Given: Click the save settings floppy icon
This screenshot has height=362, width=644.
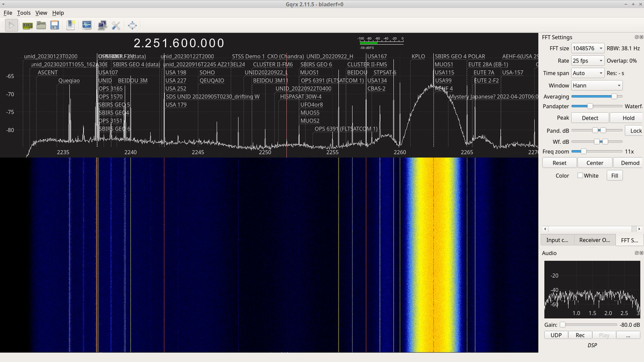Looking at the screenshot, I should (55, 25).
